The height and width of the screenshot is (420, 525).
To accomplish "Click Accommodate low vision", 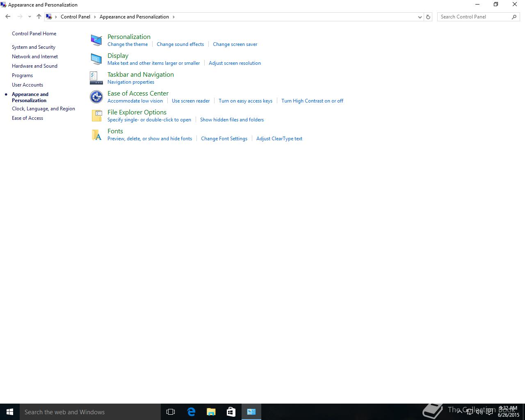I will tap(135, 101).
